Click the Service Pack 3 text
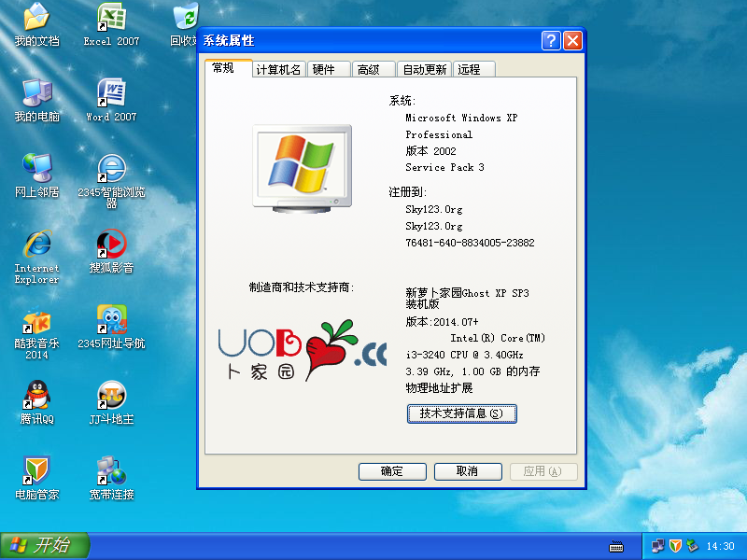Image resolution: width=747 pixels, height=560 pixels. click(x=444, y=167)
